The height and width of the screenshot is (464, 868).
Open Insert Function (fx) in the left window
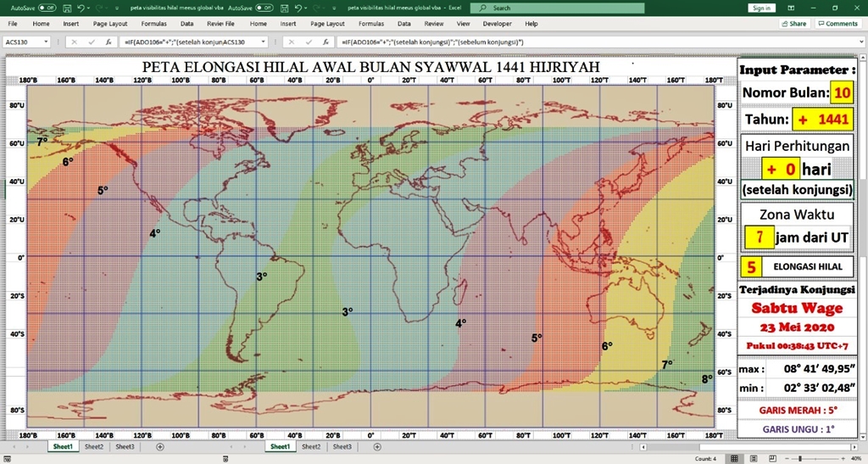[108, 42]
